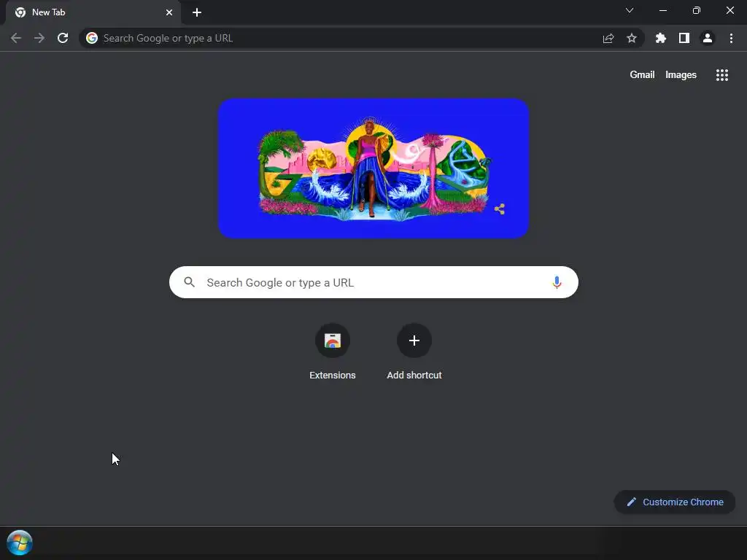This screenshot has height=560, width=747.
Task: Click the center Google search box
Action: click(373, 282)
